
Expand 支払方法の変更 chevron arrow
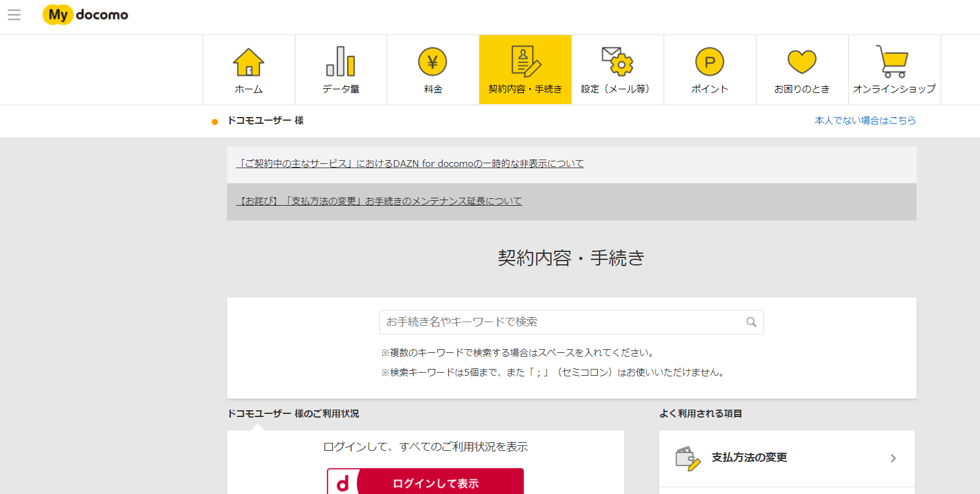(x=893, y=458)
